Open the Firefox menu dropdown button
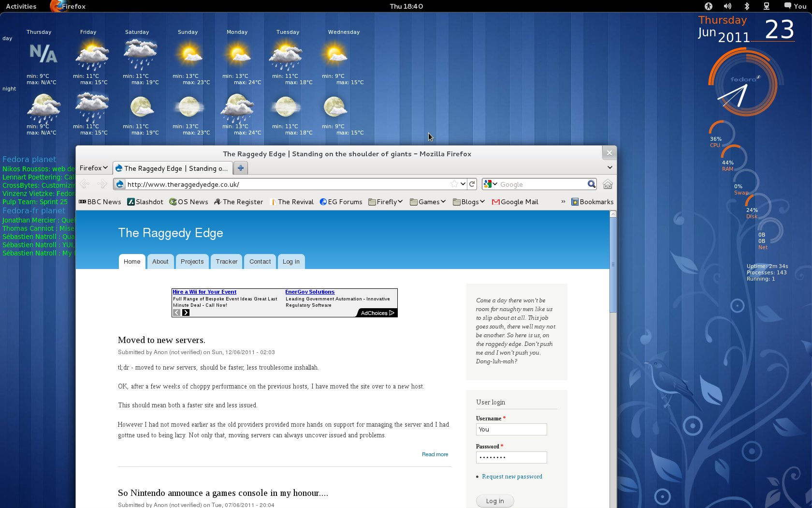The image size is (812, 508). tap(93, 168)
